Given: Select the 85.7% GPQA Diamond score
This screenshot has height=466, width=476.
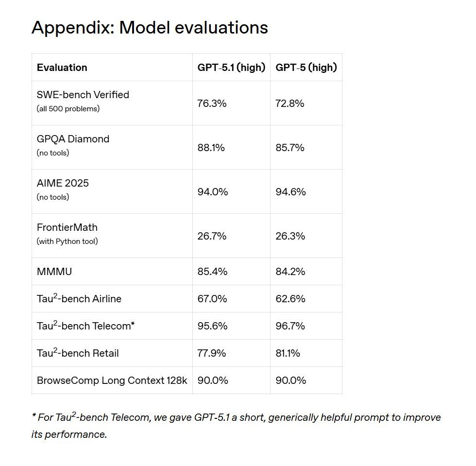Looking at the screenshot, I should [290, 148].
